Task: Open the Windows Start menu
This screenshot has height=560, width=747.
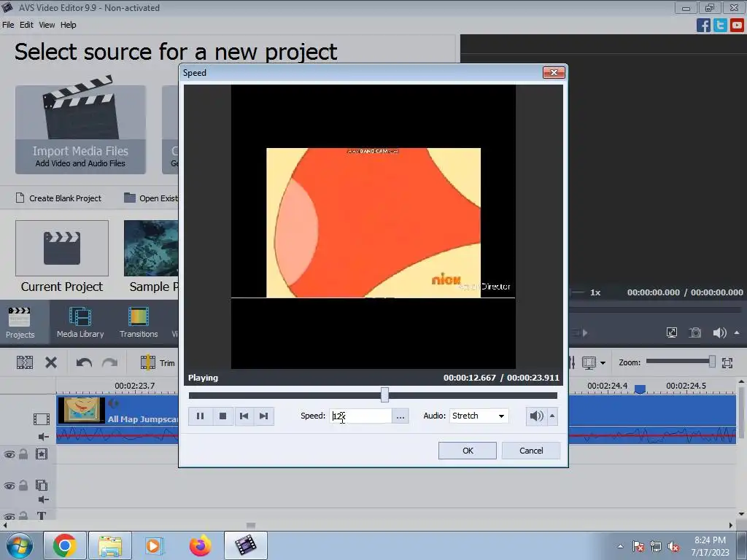Action: click(x=20, y=545)
